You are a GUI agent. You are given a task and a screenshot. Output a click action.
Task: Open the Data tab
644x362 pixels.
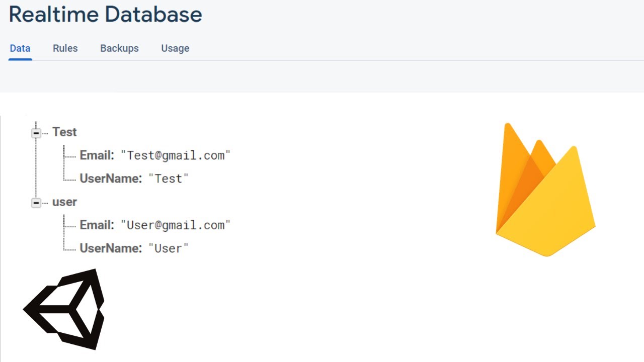(x=20, y=48)
